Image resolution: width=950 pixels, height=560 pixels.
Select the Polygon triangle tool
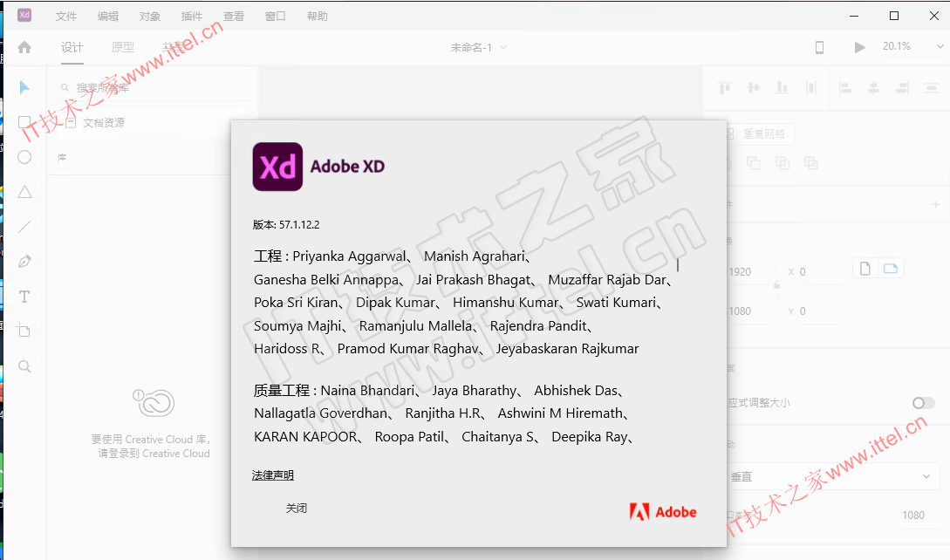tap(24, 192)
